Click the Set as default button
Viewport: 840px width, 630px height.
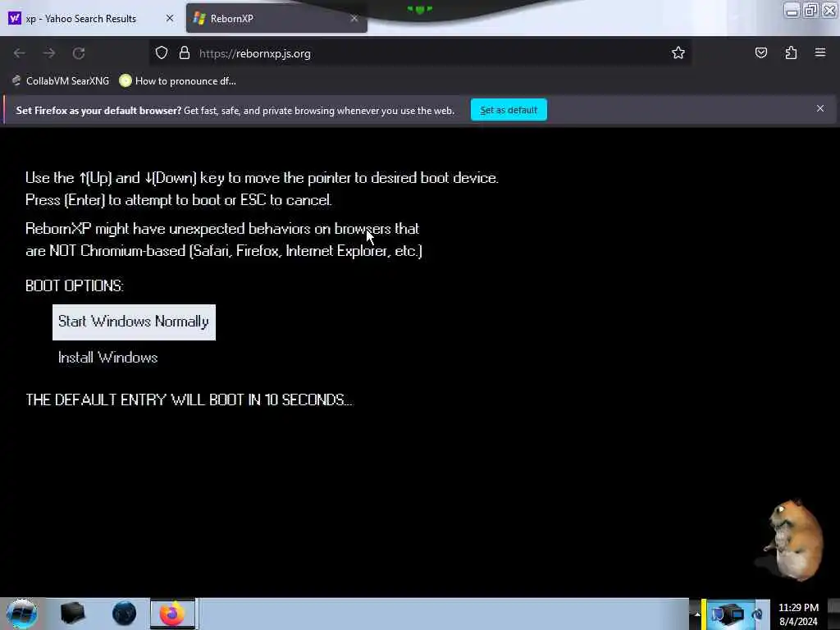509,110
